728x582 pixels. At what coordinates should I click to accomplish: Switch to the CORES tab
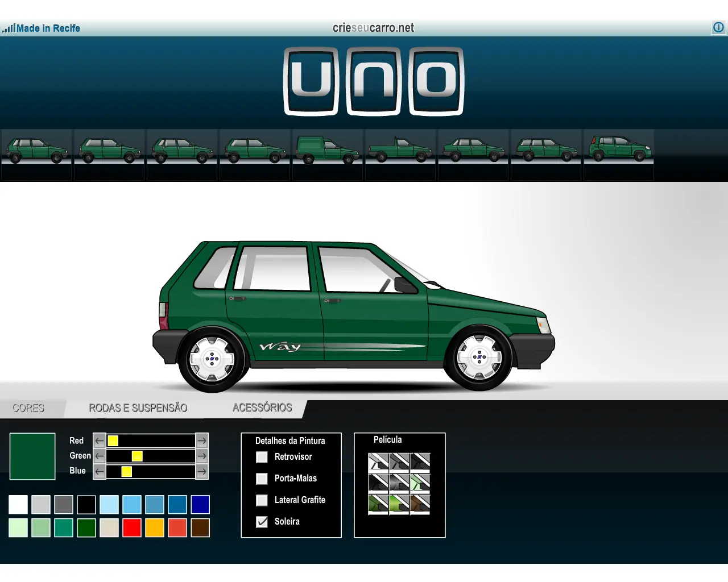point(28,408)
